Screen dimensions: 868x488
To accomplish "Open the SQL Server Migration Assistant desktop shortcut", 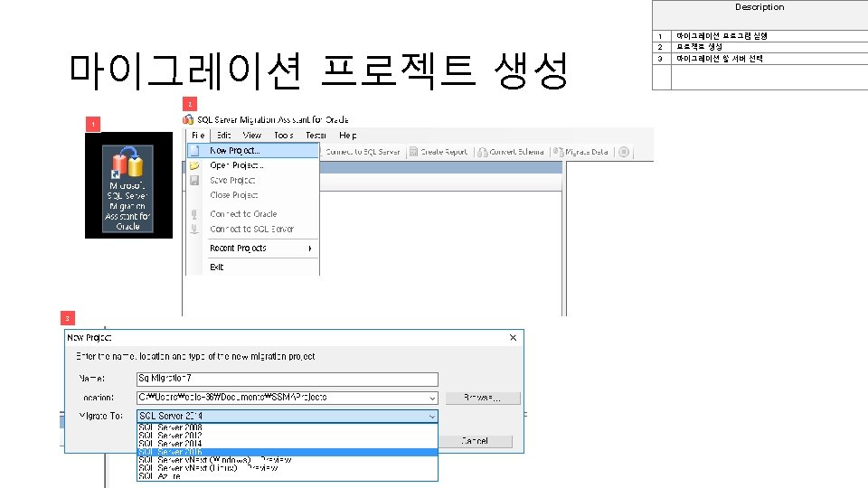I will point(127,189).
